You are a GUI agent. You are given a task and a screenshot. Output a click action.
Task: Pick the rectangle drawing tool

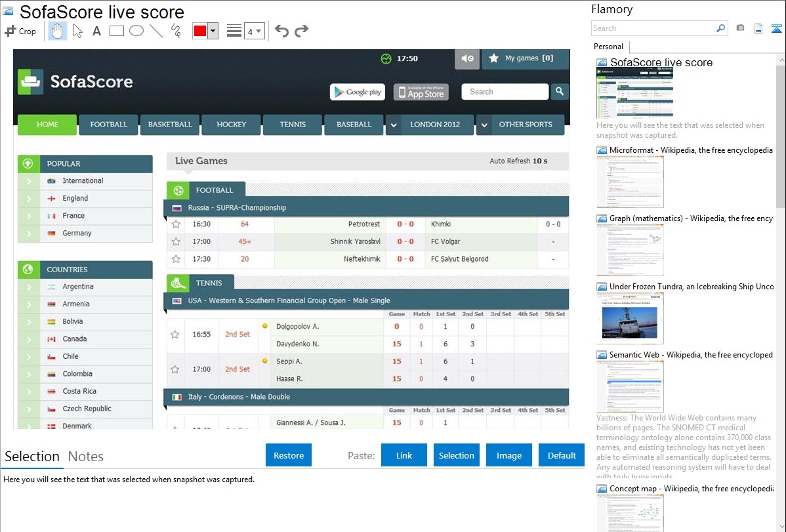point(116,31)
